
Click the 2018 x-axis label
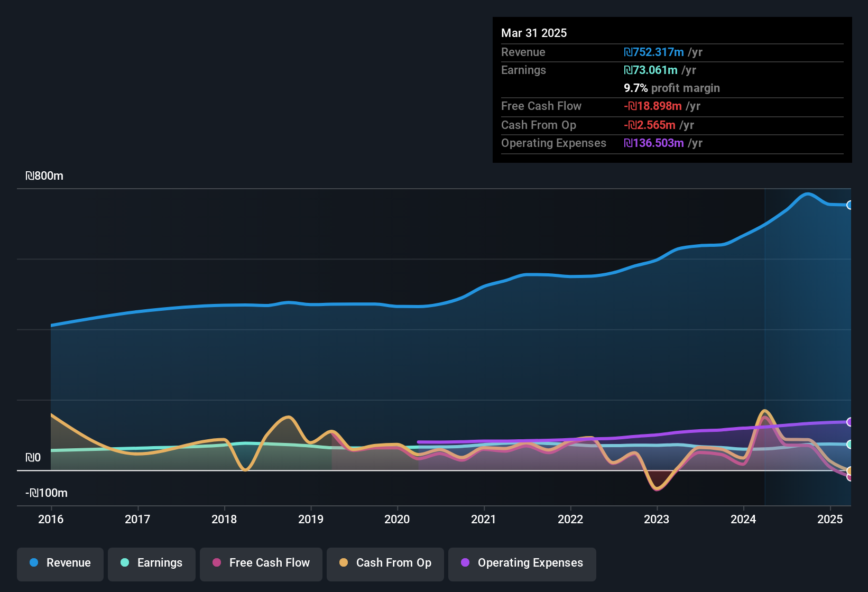[x=224, y=519]
